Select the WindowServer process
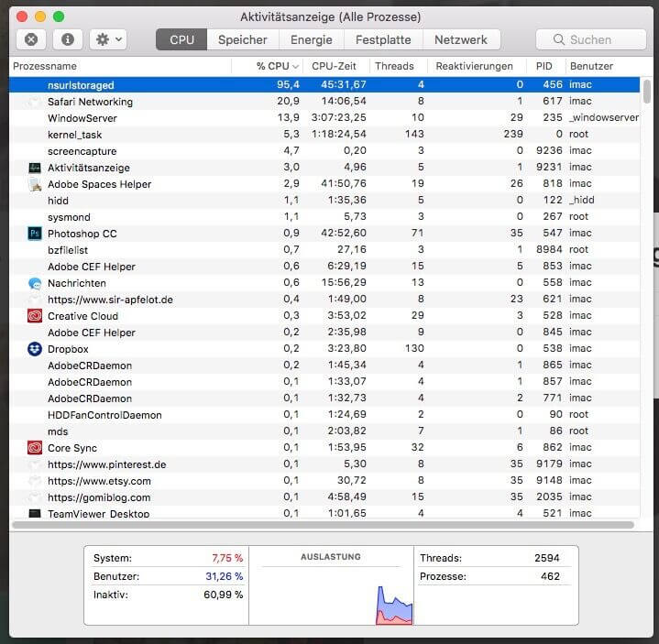The height and width of the screenshot is (644, 659). point(82,118)
